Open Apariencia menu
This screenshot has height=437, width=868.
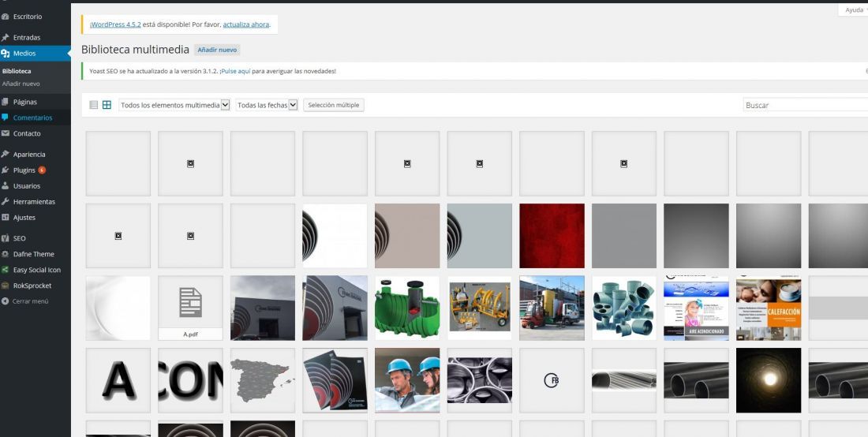coord(36,155)
